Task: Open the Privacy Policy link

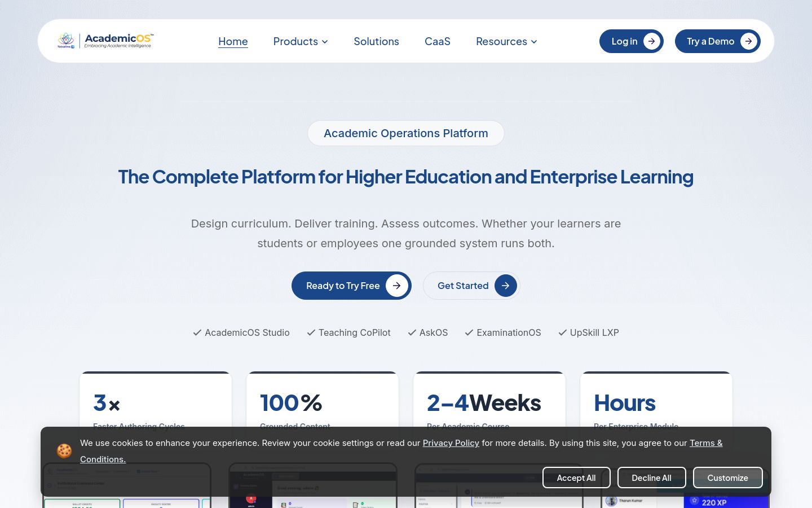Action: [451, 443]
